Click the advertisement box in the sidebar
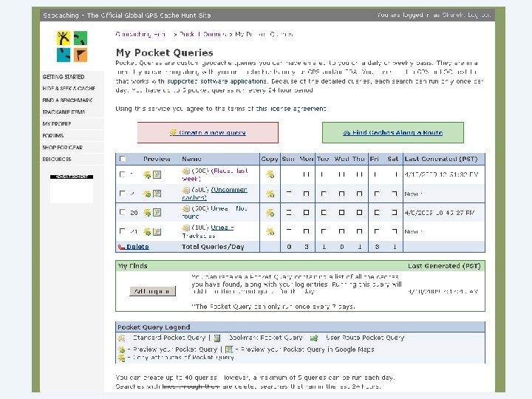 (72, 188)
